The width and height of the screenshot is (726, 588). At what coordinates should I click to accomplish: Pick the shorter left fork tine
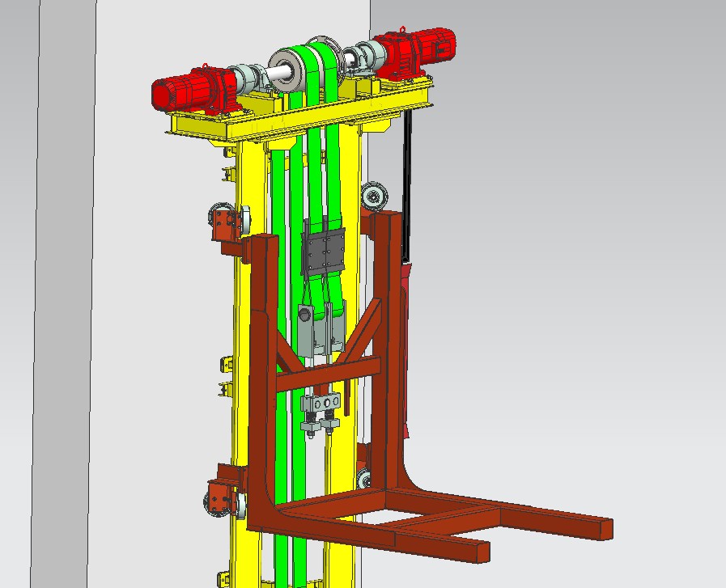click(x=371, y=535)
